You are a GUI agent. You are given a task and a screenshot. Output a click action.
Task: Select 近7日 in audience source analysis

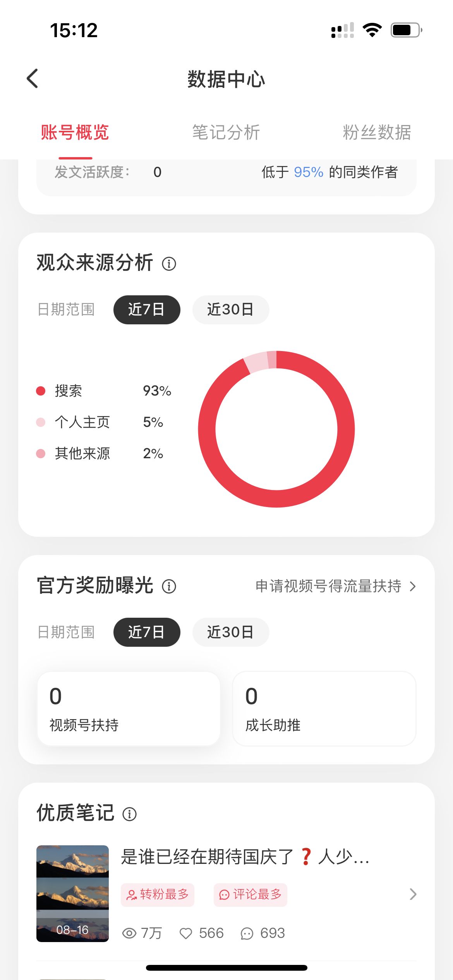tap(147, 310)
